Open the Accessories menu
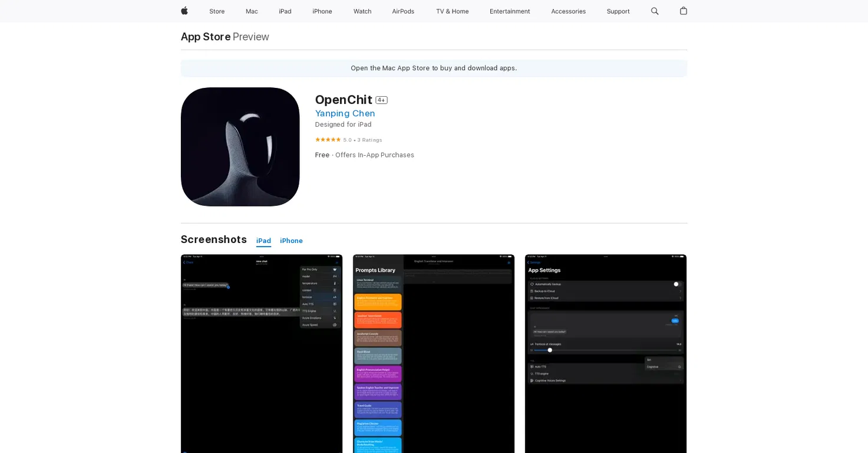The width and height of the screenshot is (868, 453). point(568,11)
